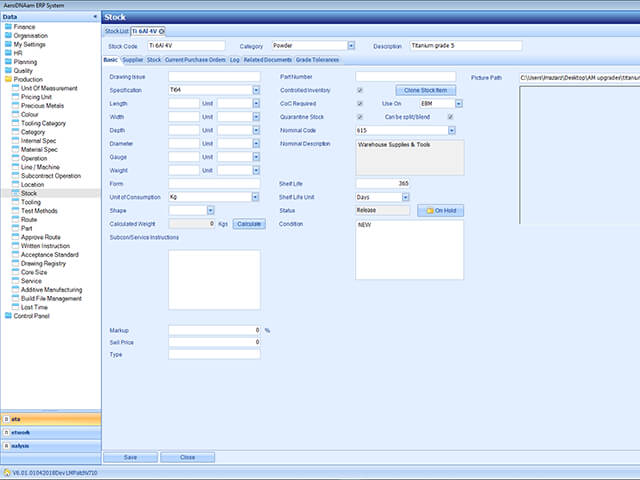Select Build File Management in the tree
This screenshot has width=640, height=480.
[x=51, y=298]
